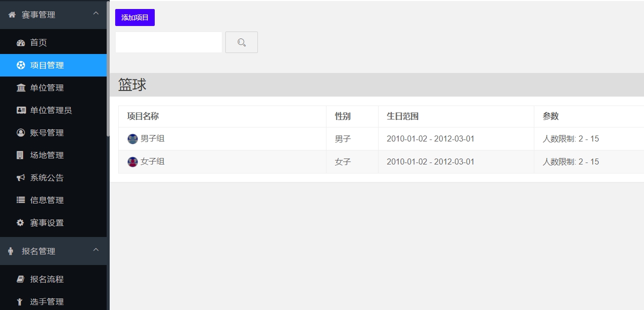Click the ID card icon for 单位管理员
This screenshot has width=644, height=310.
21,110
